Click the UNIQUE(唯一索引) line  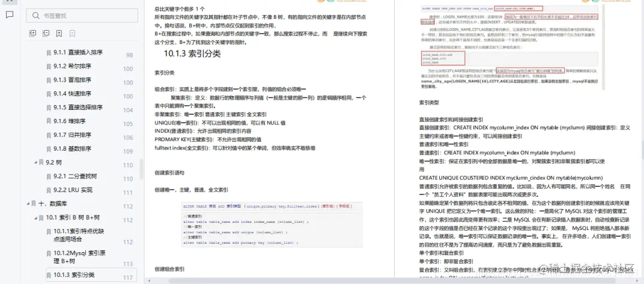pos(220,122)
